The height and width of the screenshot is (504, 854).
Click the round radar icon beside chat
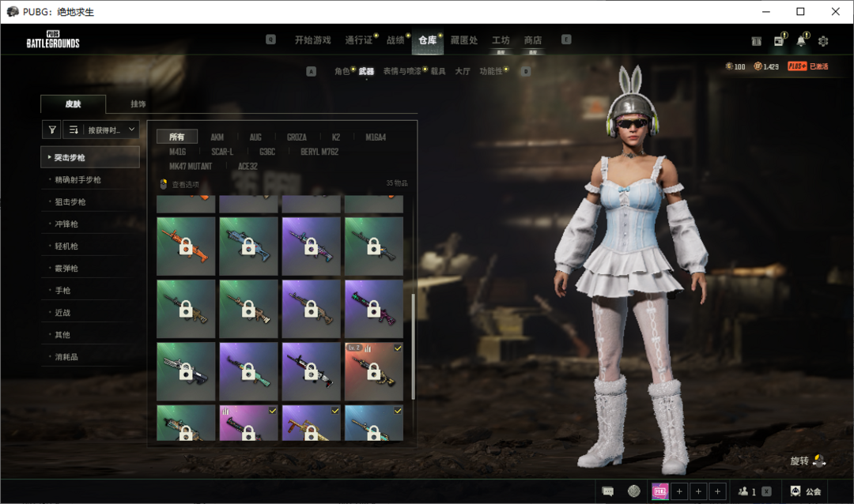tap(634, 491)
